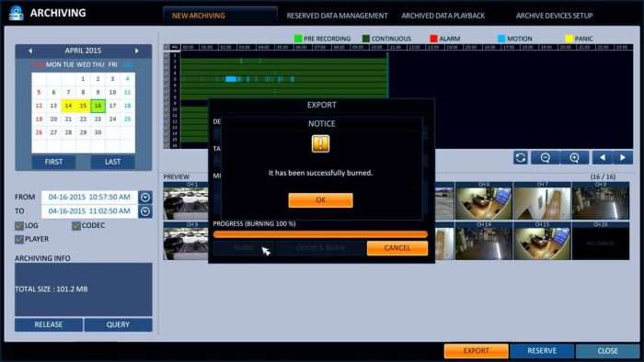Click the Archiving logo icon
This screenshot has height=362, width=644.
pos(16,13)
